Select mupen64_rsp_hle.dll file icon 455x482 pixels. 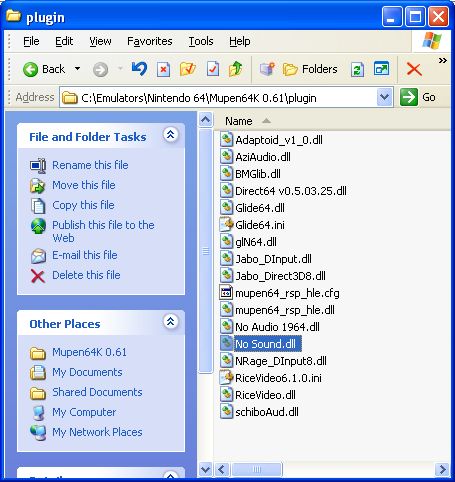pos(226,310)
